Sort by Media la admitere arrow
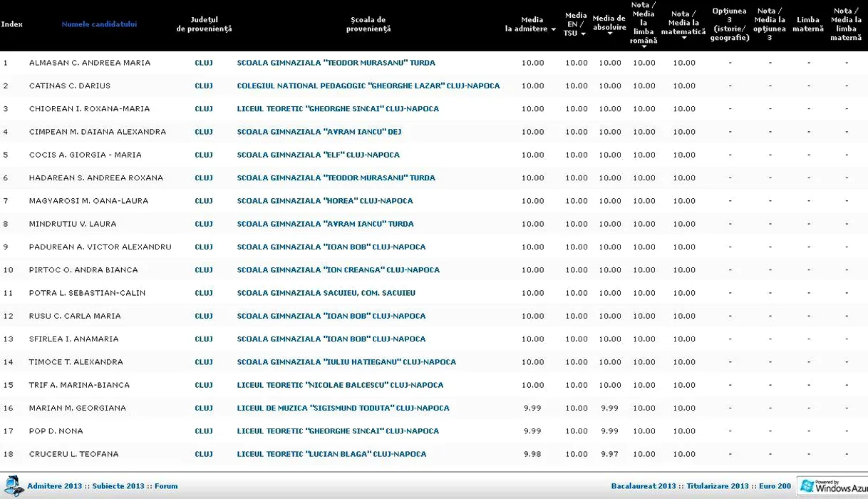 pyautogui.click(x=553, y=29)
